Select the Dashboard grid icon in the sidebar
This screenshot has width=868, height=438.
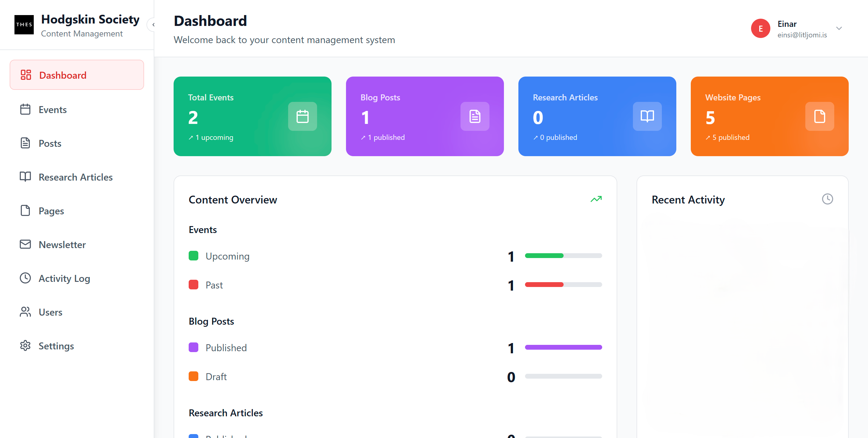pyautogui.click(x=26, y=75)
